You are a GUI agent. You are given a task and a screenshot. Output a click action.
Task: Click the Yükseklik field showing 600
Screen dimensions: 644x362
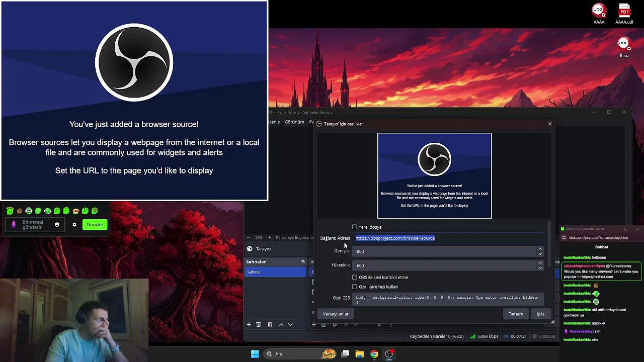(x=445, y=265)
